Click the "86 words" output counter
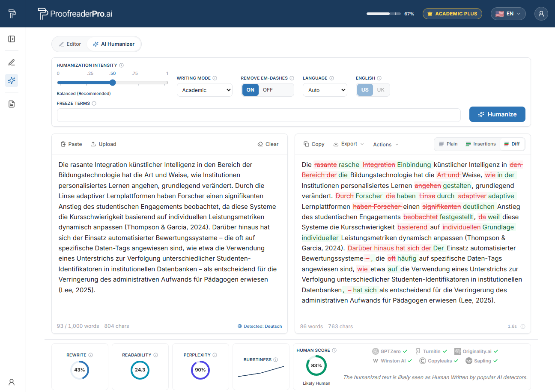This screenshot has width=555, height=392. pyautogui.click(x=312, y=327)
